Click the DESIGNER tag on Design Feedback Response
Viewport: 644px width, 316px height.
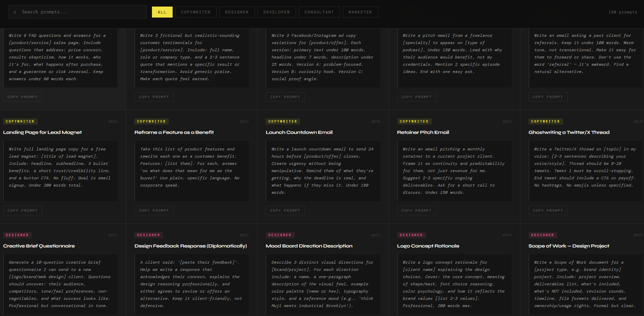click(x=149, y=235)
